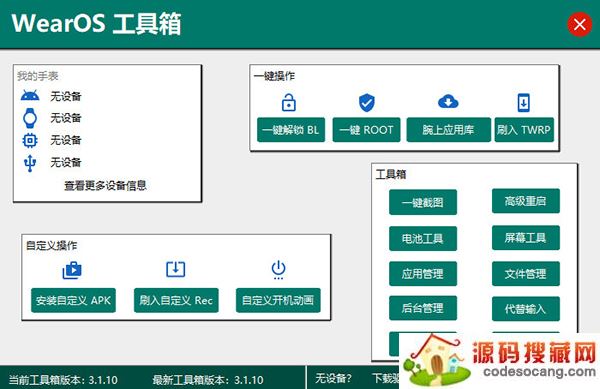Click the WearOS 工具箱 title

point(96,24)
